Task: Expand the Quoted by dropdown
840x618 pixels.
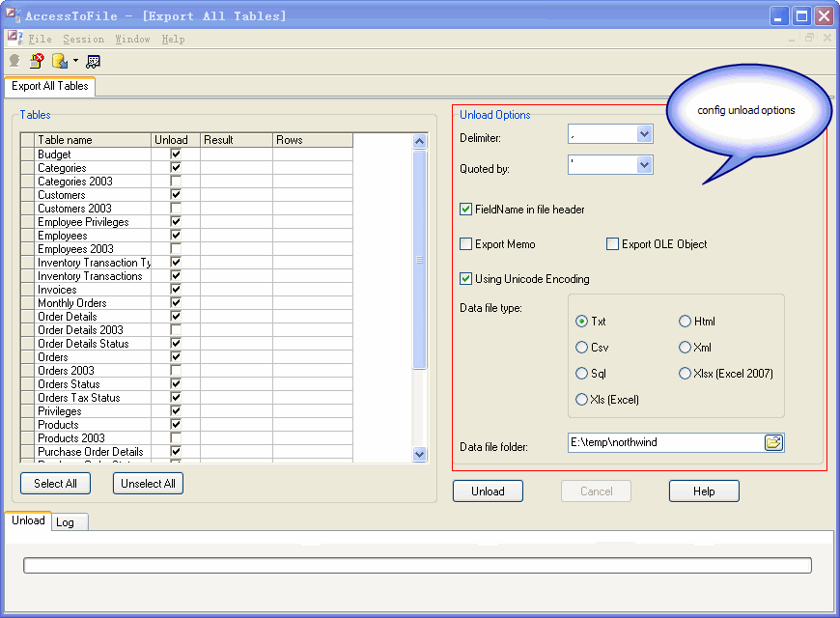Action: pyautogui.click(x=644, y=164)
